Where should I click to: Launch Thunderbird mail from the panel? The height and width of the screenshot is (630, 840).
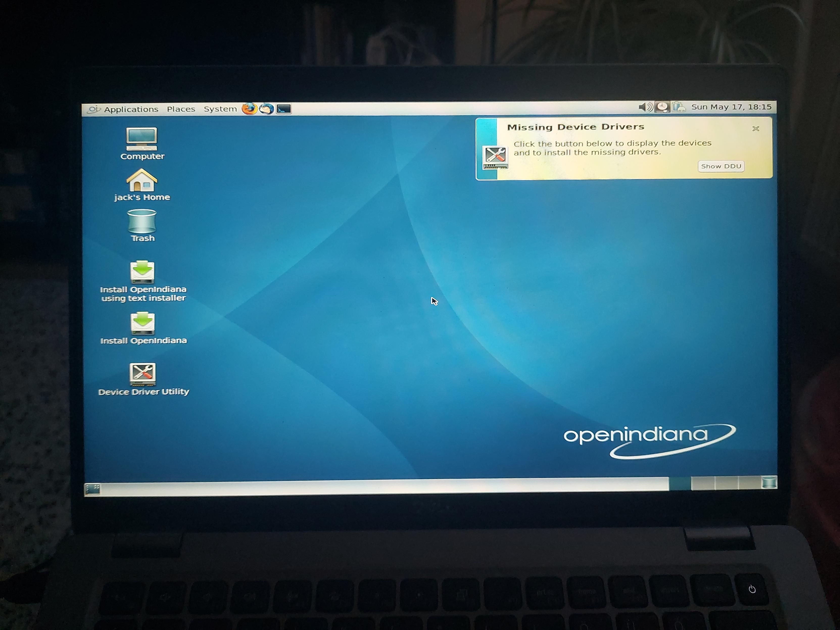point(266,109)
